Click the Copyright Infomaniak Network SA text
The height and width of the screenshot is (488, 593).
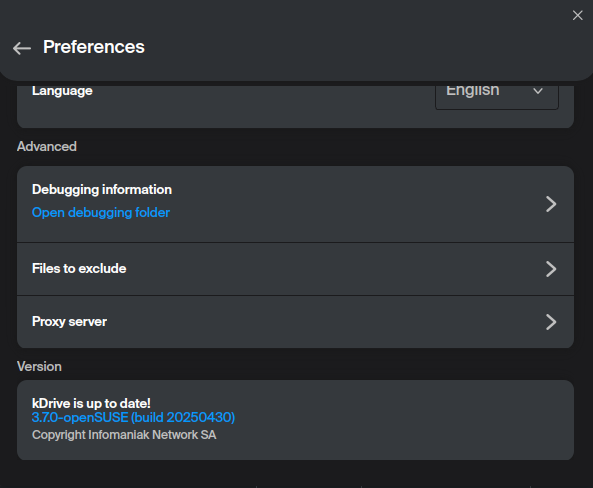coord(124,435)
